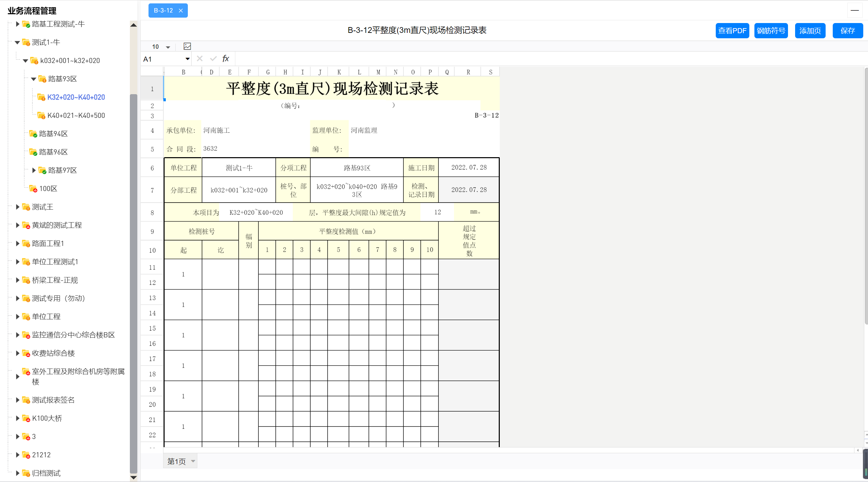Select tree item K32+020~K40+020

pos(76,97)
